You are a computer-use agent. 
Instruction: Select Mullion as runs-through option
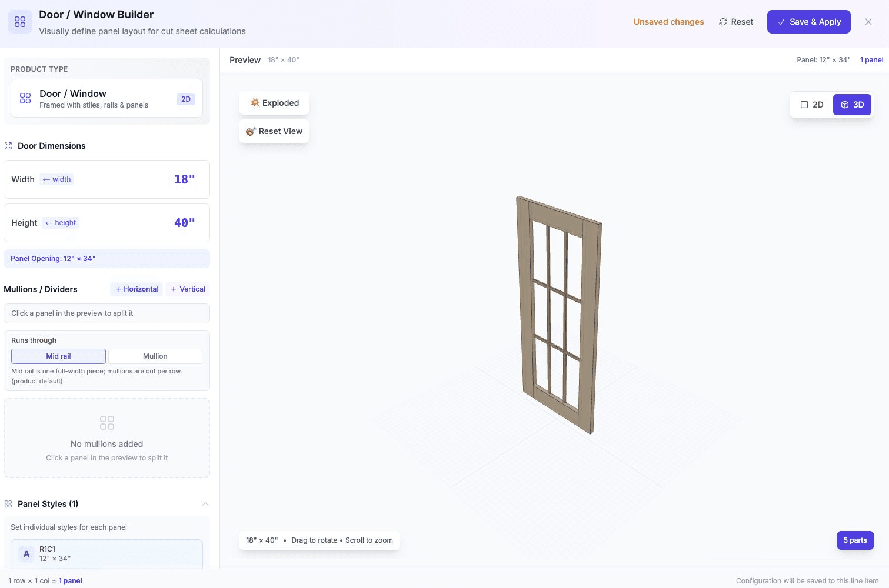tap(155, 356)
